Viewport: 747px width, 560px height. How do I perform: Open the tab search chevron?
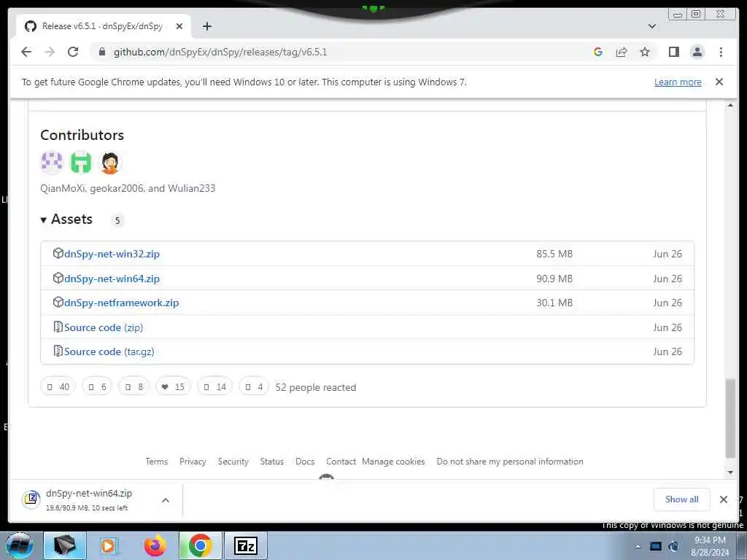(x=651, y=26)
